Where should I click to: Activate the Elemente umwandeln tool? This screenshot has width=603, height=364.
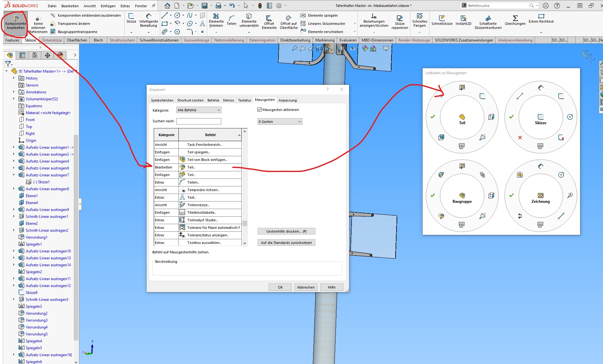pyautogui.click(x=249, y=21)
